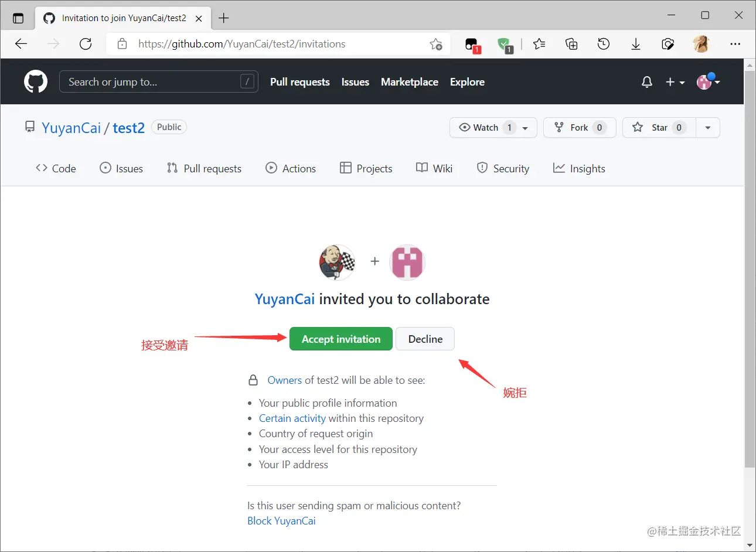The width and height of the screenshot is (756, 552).
Task: Click the Decline button
Action: point(425,339)
